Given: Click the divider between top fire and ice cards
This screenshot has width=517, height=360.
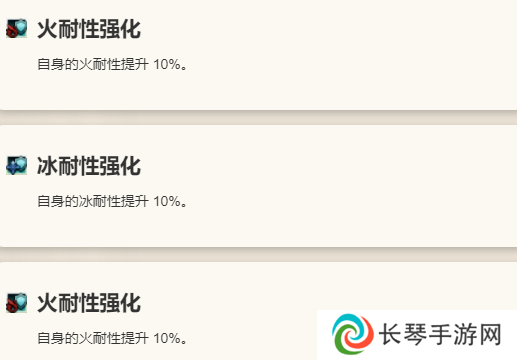Looking at the screenshot, I should click(258, 118).
